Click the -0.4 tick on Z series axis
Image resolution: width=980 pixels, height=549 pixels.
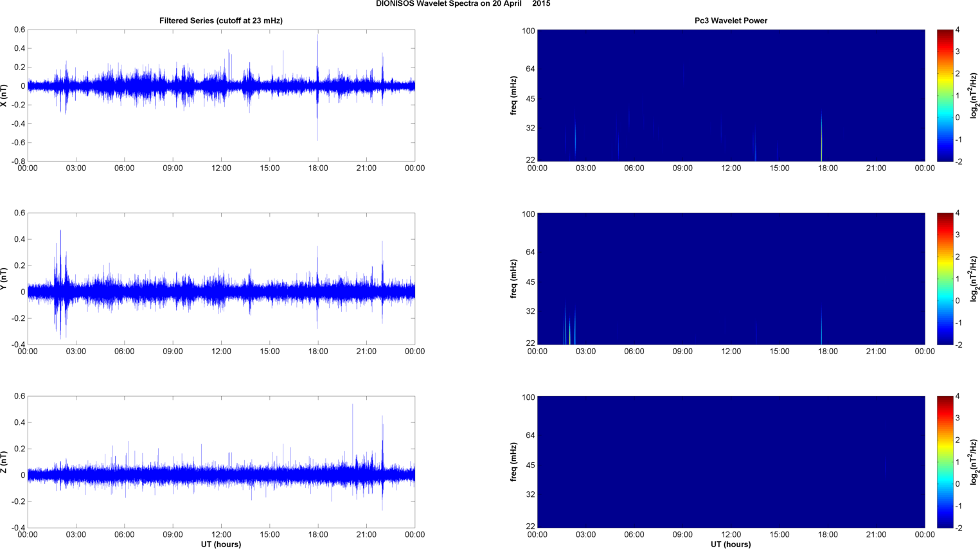(x=19, y=528)
